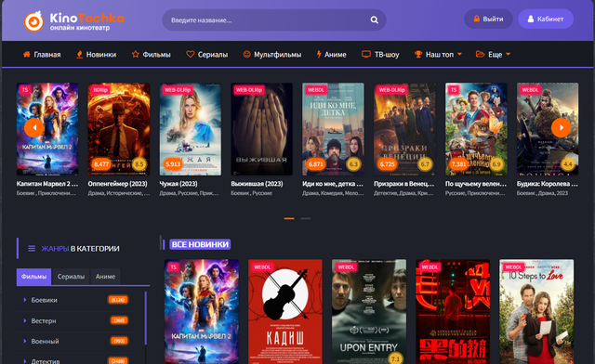Select the Фильмы genre tab
The image size is (595, 364).
pos(33,277)
